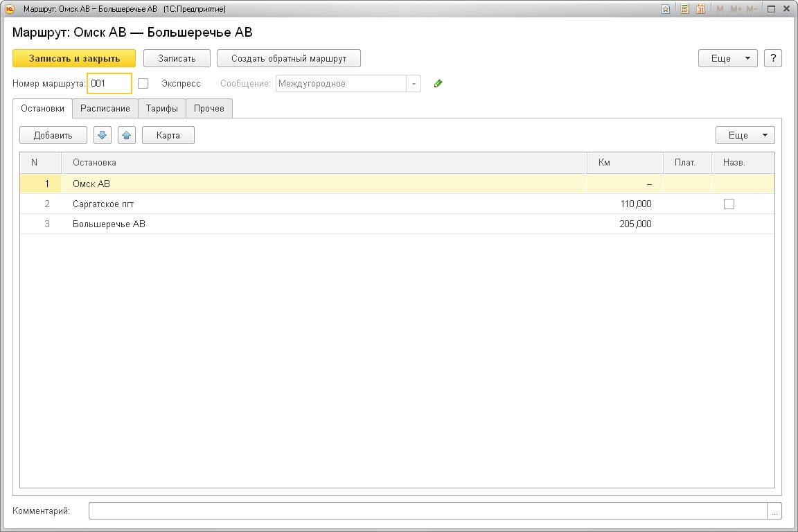Click Создать обратный маршрут button
The image size is (798, 532).
point(289,58)
